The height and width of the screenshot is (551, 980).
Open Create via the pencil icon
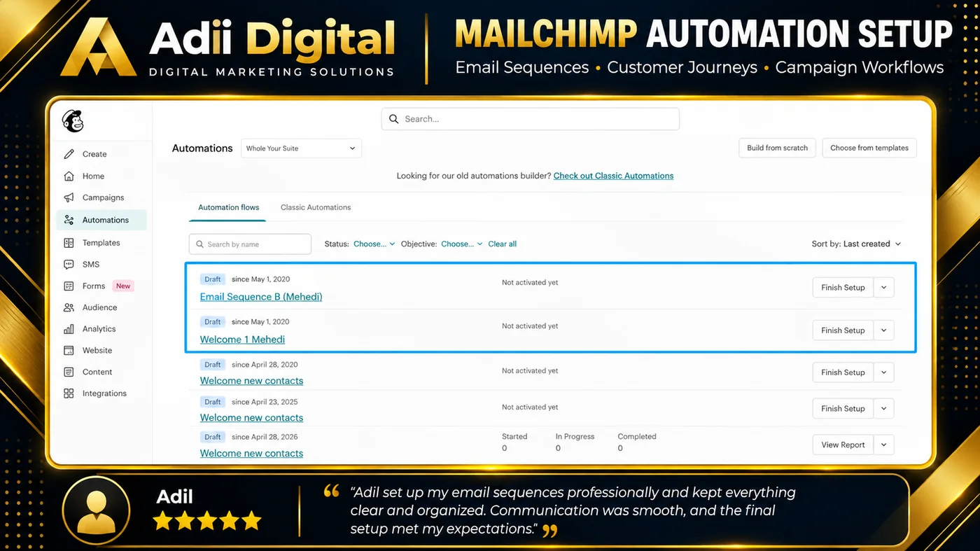click(69, 154)
